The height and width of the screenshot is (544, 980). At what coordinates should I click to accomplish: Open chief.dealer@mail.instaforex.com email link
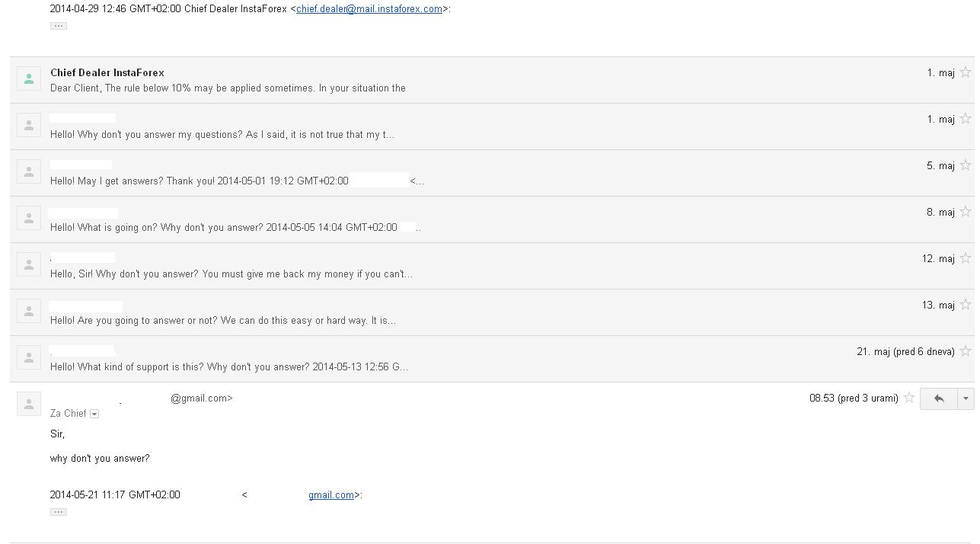click(x=369, y=9)
